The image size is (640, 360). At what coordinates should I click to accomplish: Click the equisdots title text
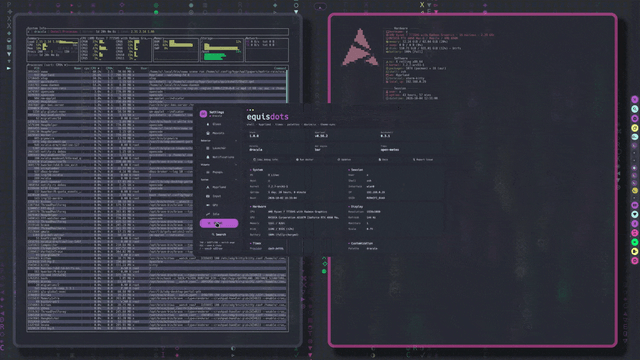(267, 117)
